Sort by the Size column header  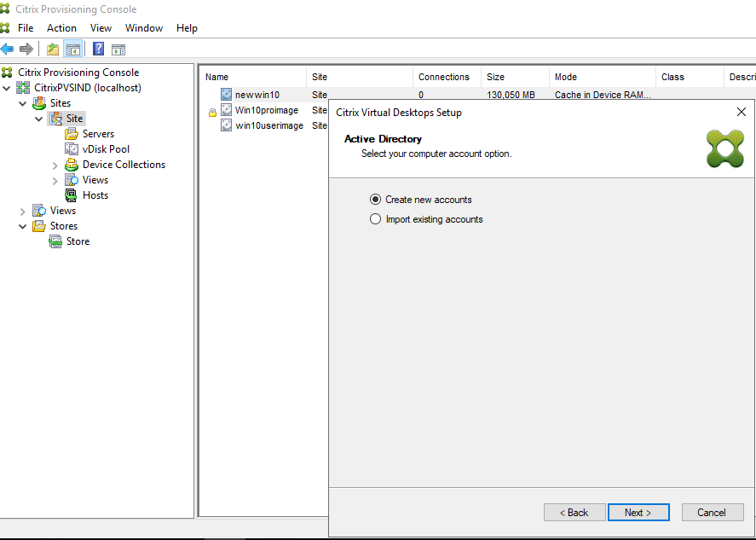(x=515, y=77)
